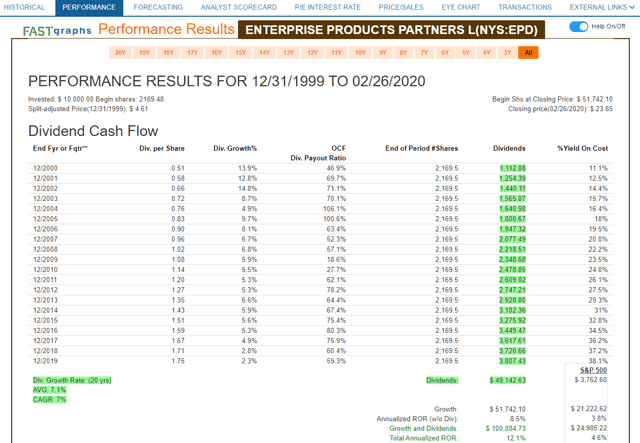Click the CAGR: 7% label
Viewport: 640px width, 443px height.
click(49, 399)
